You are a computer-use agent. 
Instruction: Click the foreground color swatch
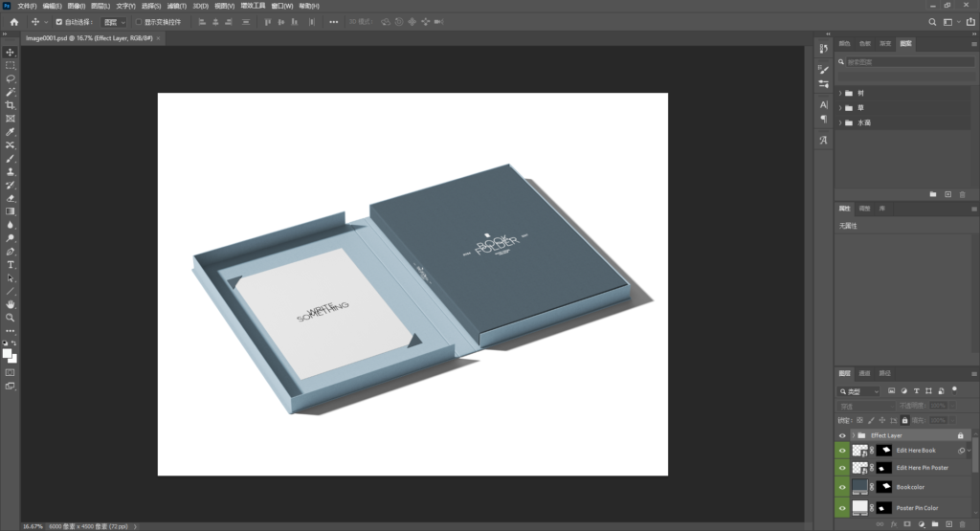(7, 354)
